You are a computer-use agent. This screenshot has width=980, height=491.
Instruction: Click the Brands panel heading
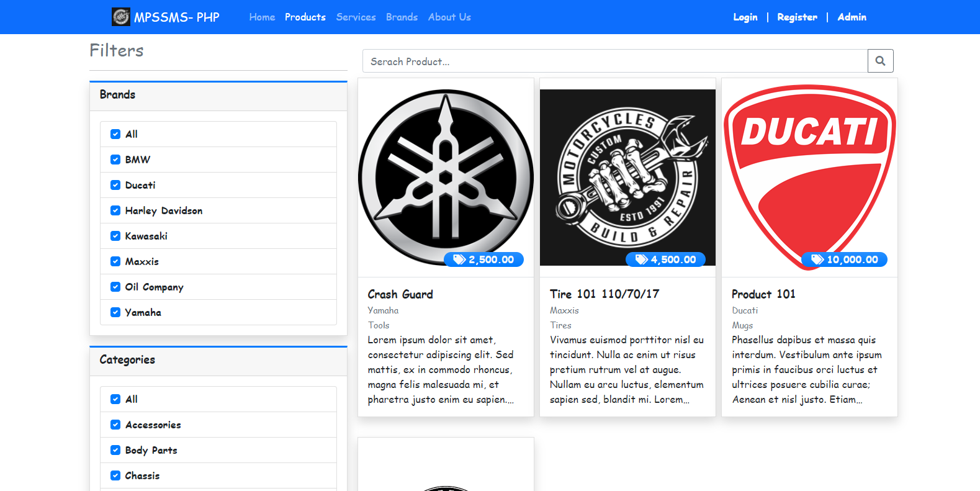pyautogui.click(x=117, y=94)
